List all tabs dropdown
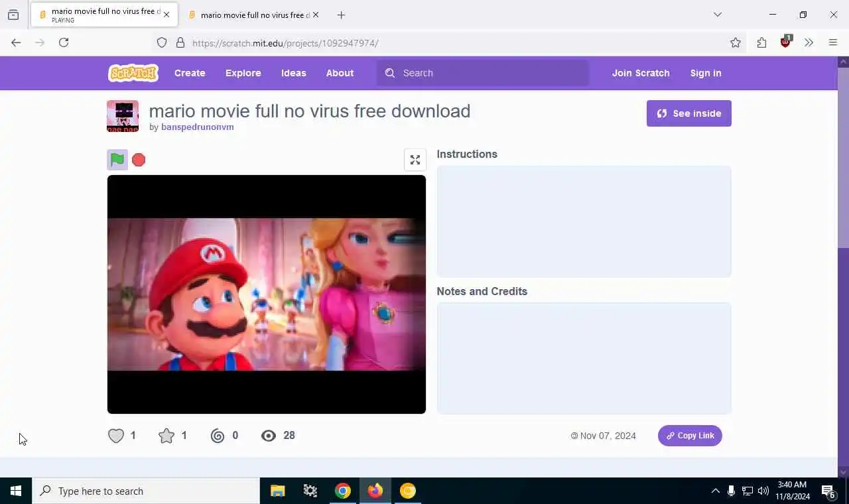Viewport: 849px width, 504px height. [718, 15]
